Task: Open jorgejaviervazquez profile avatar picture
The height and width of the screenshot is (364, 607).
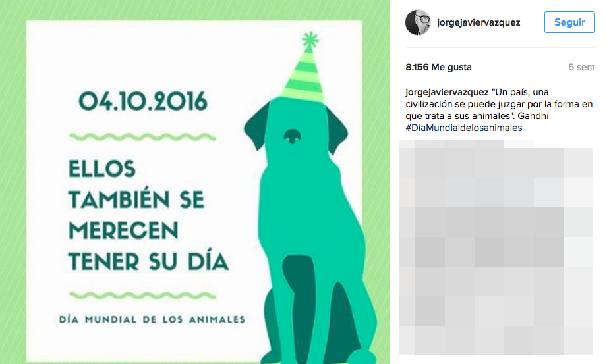Action: [418, 22]
